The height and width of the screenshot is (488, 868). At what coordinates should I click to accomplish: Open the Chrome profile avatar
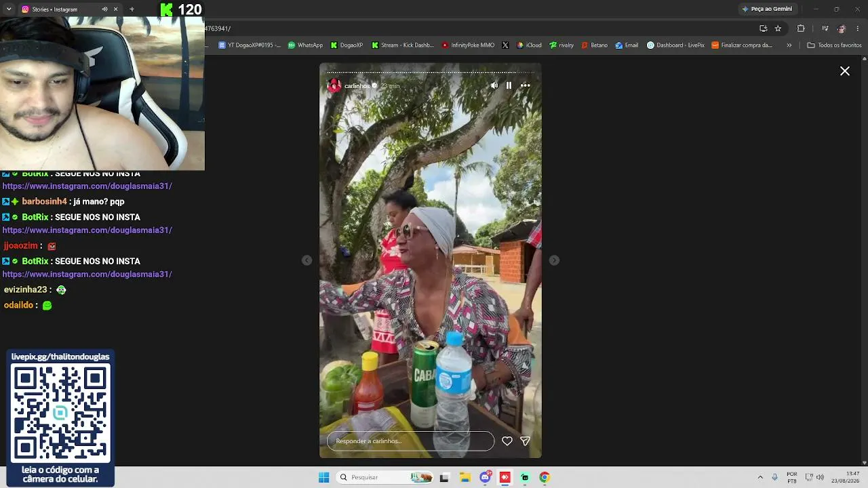842,28
